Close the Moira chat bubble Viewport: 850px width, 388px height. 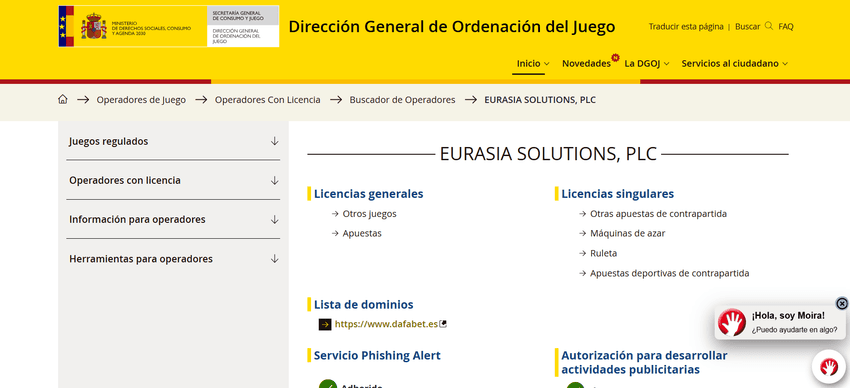coord(841,303)
